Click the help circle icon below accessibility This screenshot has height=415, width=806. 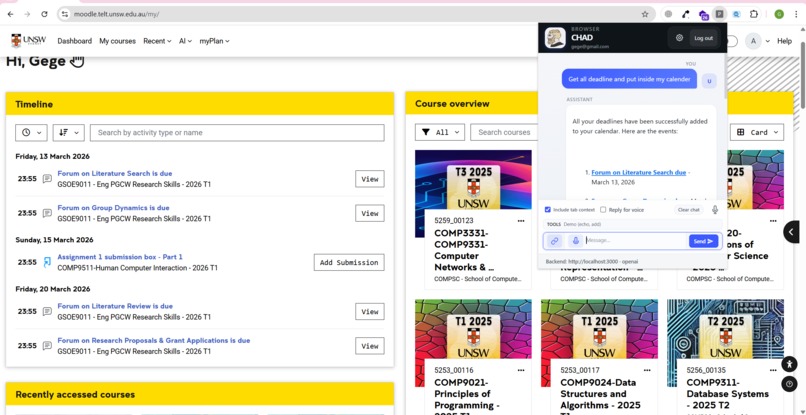click(789, 384)
